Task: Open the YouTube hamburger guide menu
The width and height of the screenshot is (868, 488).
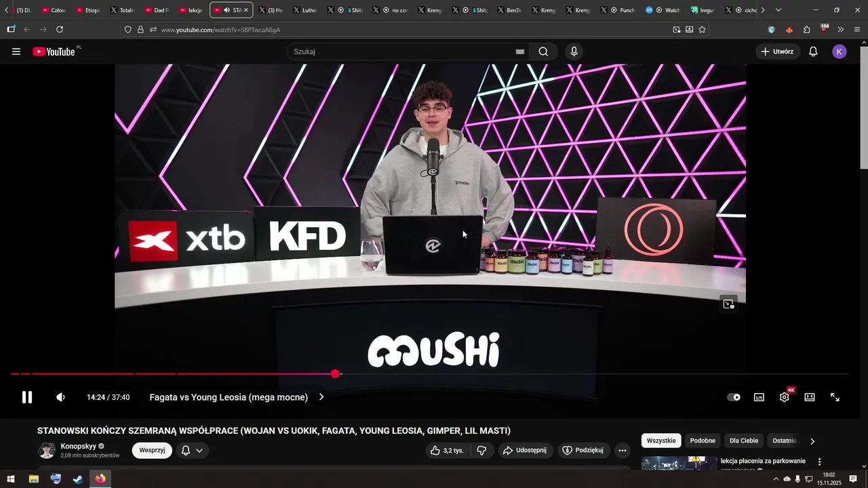Action: tap(16, 52)
